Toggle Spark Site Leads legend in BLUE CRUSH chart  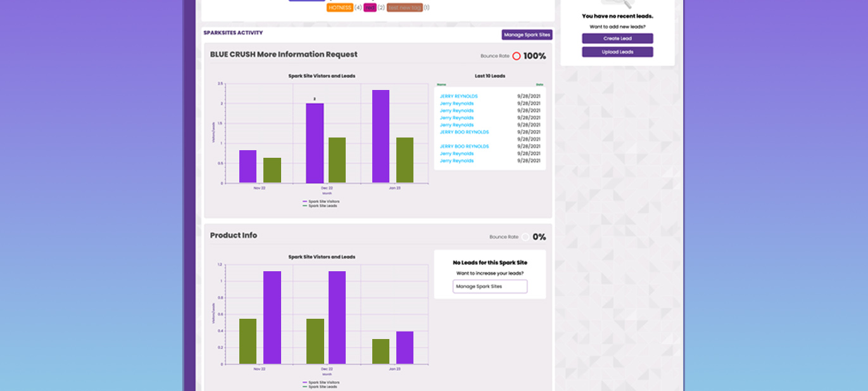click(320, 205)
